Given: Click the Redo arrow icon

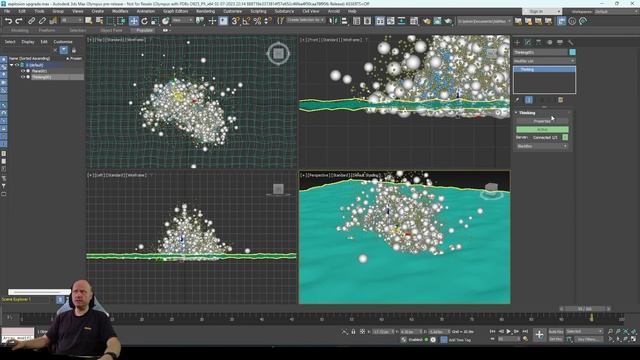Looking at the screenshot, I should click(19, 21).
